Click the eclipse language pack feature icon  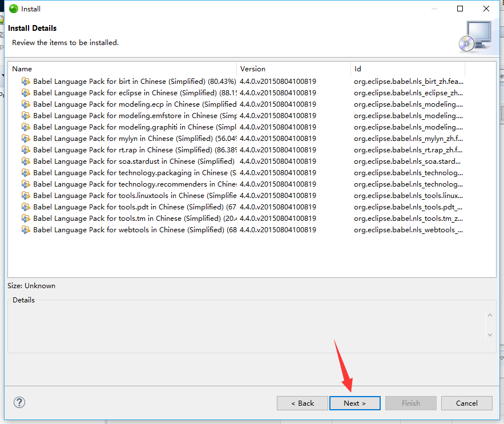[x=26, y=93]
